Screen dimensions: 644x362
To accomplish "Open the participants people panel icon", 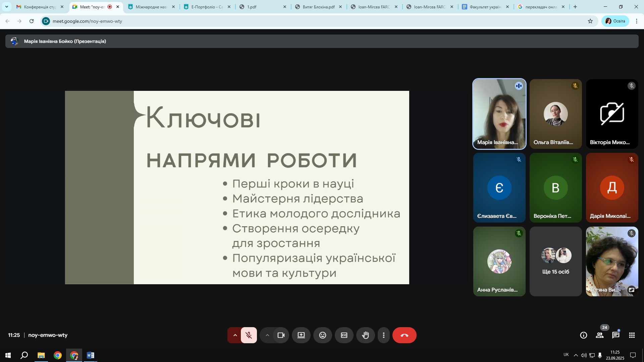I will click(599, 335).
